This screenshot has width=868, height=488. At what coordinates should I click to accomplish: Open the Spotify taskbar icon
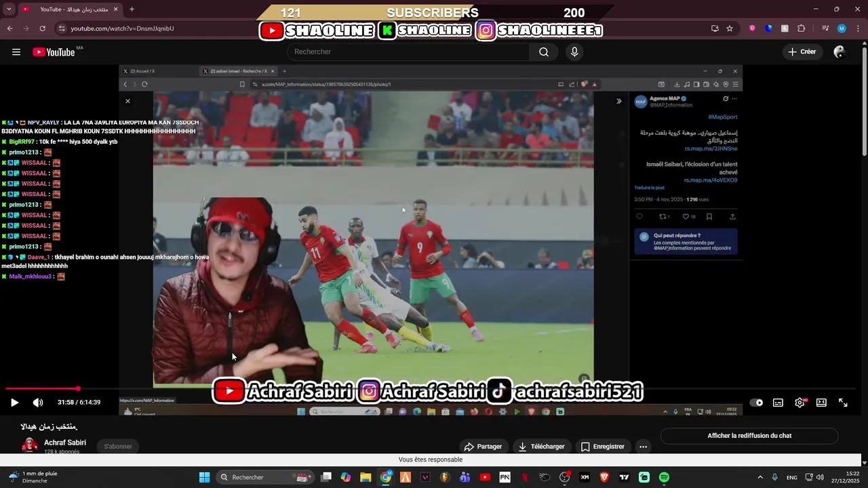pyautogui.click(x=664, y=477)
